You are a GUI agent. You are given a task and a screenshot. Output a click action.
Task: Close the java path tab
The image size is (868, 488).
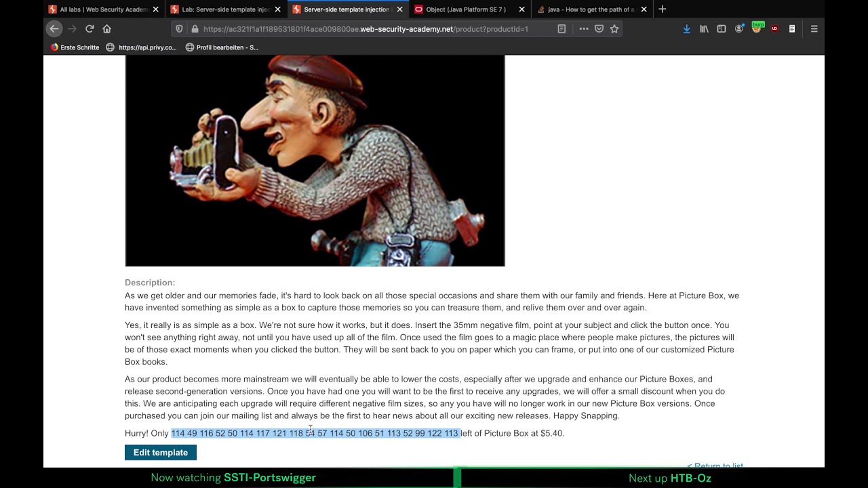[644, 9]
